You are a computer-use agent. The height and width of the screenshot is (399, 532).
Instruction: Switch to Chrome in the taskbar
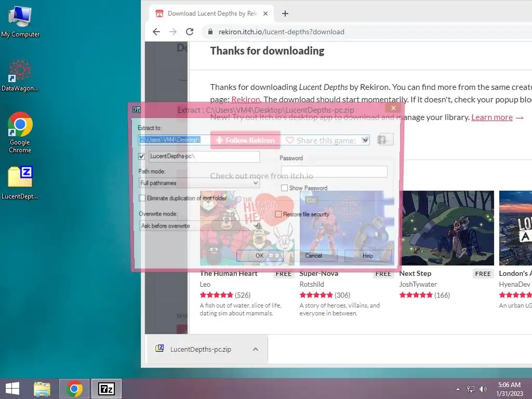(74, 389)
